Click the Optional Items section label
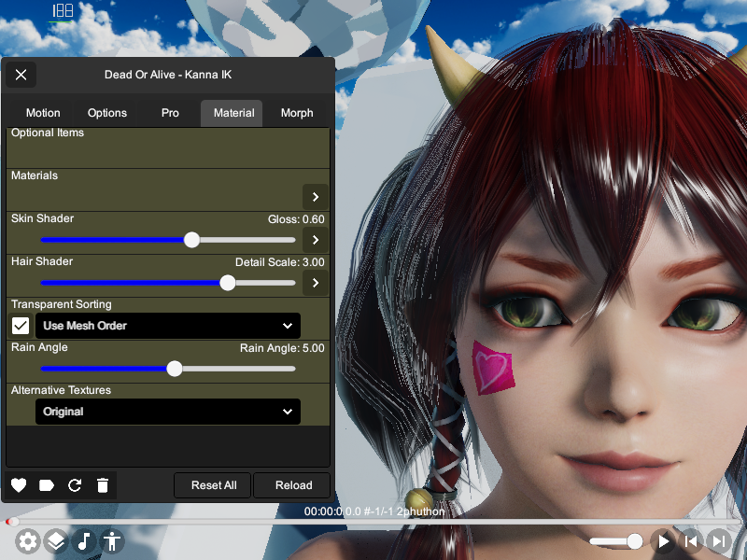This screenshot has height=560, width=747. click(x=48, y=133)
